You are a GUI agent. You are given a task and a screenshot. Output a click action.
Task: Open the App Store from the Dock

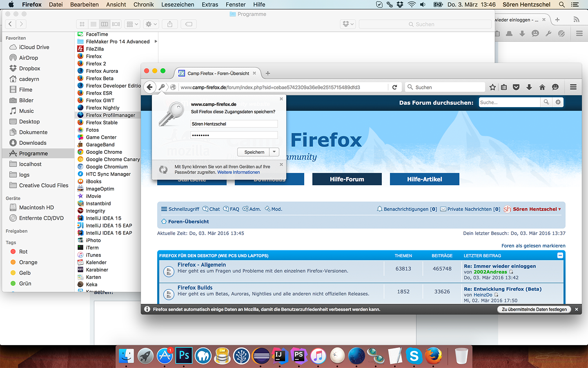tap(165, 355)
